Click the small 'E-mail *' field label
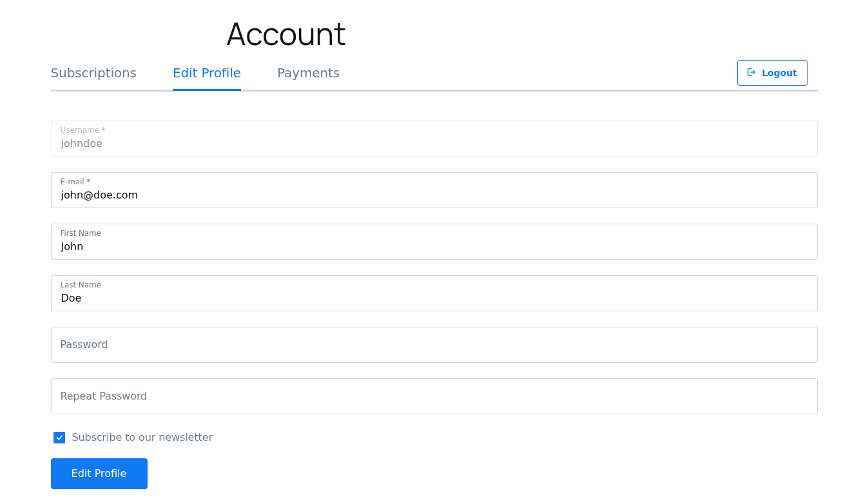Screen dimensions: 852x504 pos(75,182)
